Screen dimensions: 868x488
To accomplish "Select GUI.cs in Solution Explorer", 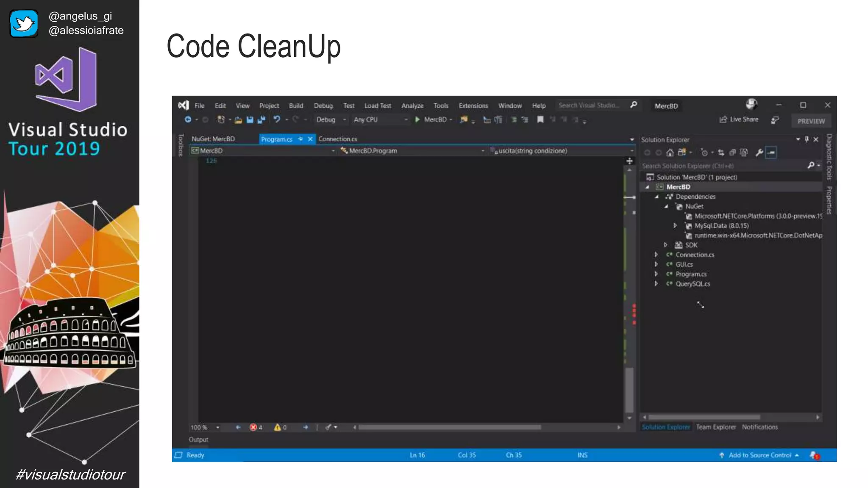I will (x=684, y=265).
